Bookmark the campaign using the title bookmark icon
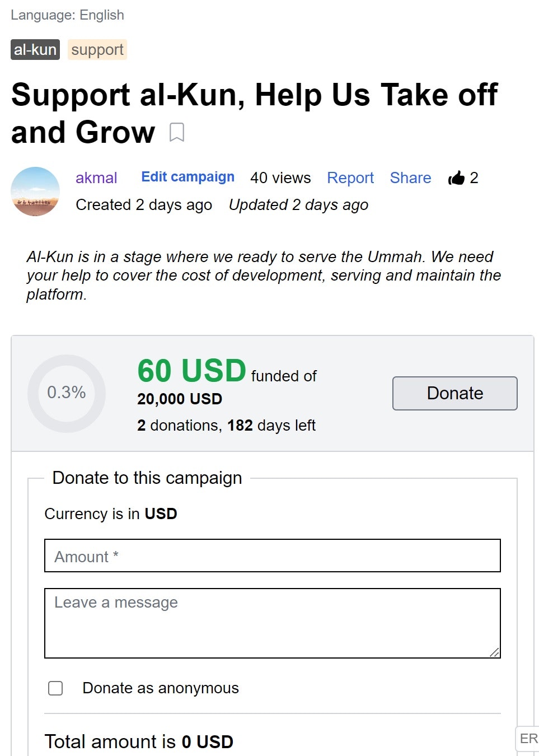Screen dimensions: 539x756 tap(177, 133)
